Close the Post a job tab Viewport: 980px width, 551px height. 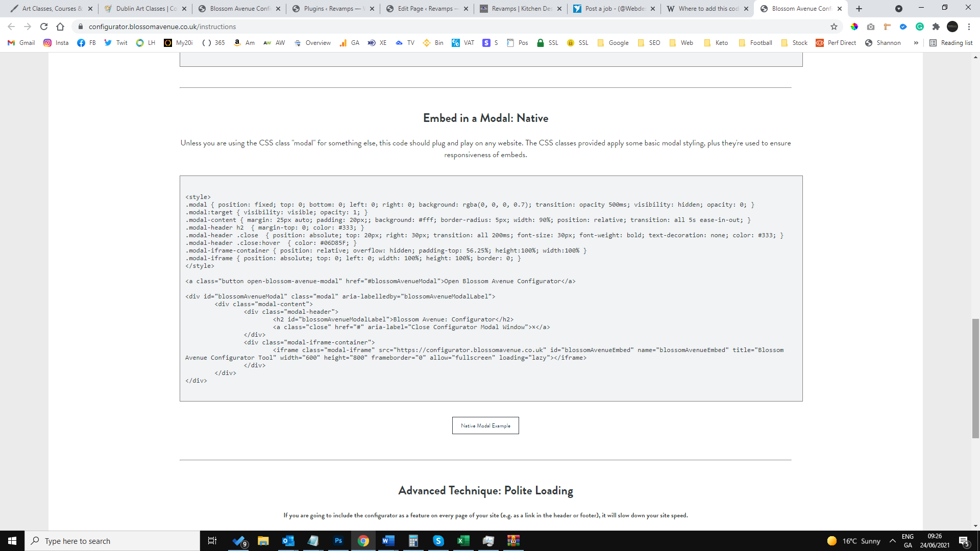click(x=653, y=9)
